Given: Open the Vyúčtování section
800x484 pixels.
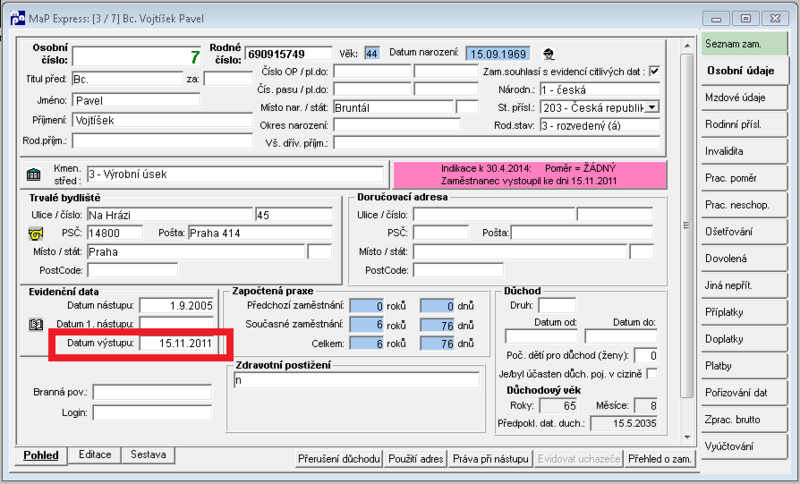Looking at the screenshot, I should pos(744,447).
